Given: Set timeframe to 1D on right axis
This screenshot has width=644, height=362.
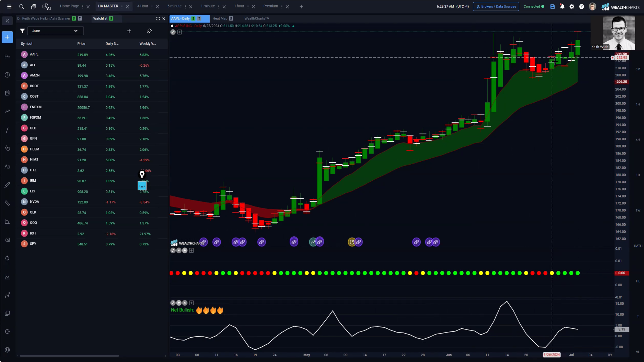Looking at the screenshot, I should pyautogui.click(x=638, y=175).
